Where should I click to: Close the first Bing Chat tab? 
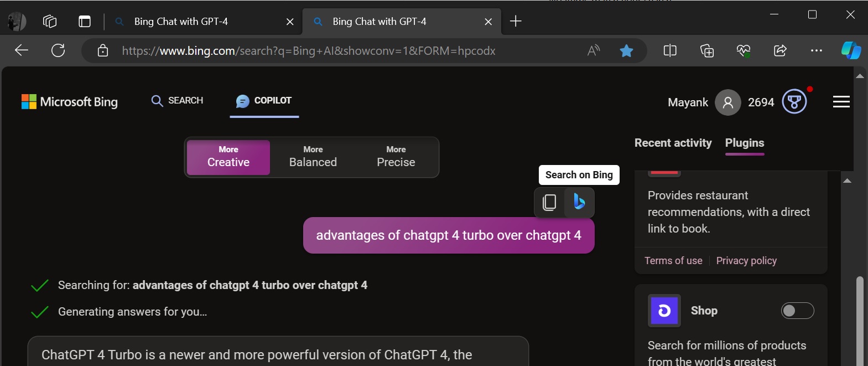[290, 22]
